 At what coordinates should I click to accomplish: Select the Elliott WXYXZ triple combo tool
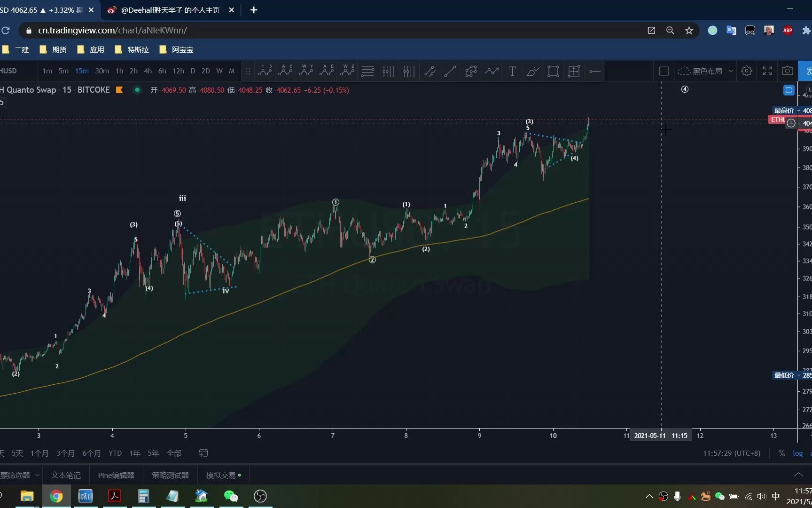tap(347, 71)
